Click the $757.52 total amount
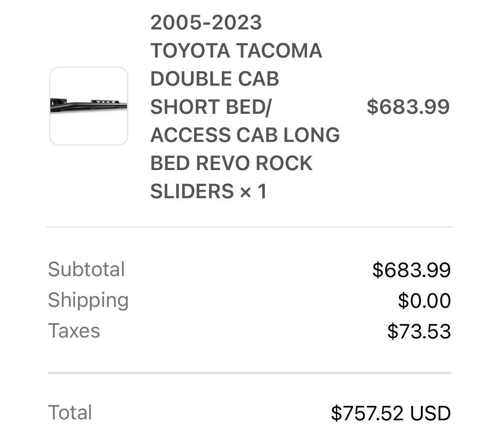 [x=367, y=413]
